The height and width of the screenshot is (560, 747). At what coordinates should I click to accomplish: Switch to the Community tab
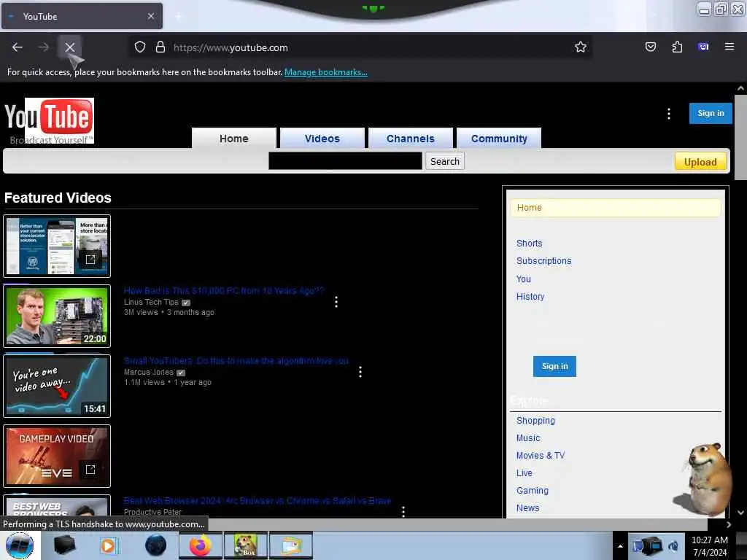499,139
